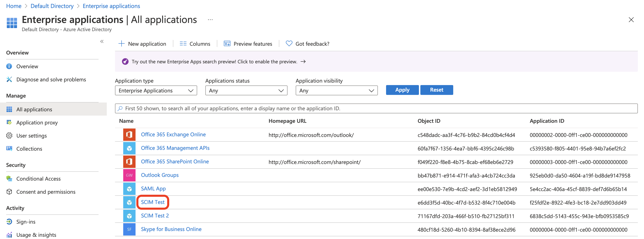
Task: Open Office 365 SharePoint Online link
Action: coord(175,161)
